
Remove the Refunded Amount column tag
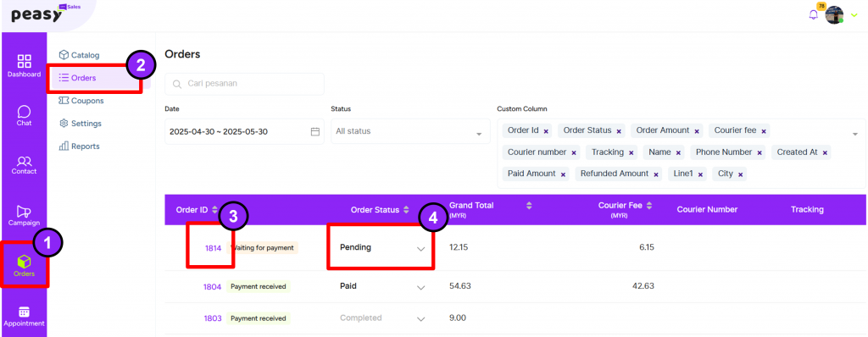coord(655,174)
